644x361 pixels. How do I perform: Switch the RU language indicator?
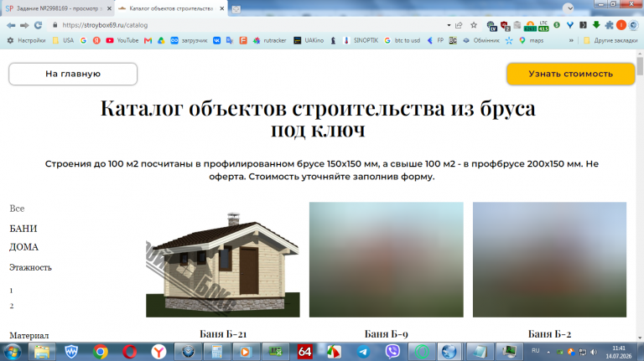click(x=535, y=351)
